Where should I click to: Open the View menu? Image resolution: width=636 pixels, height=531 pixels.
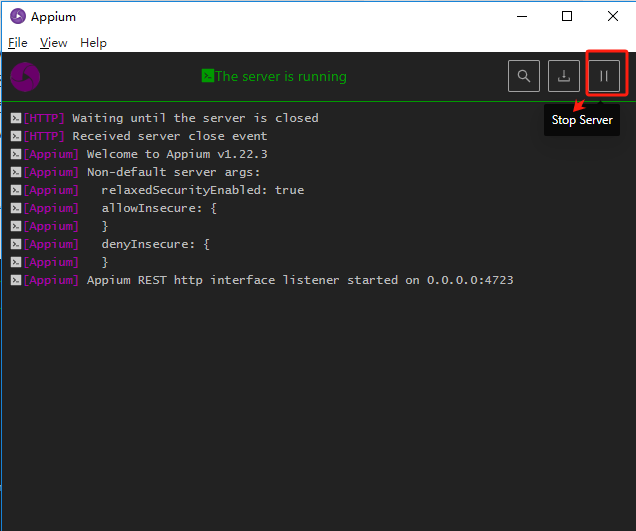[x=54, y=43]
